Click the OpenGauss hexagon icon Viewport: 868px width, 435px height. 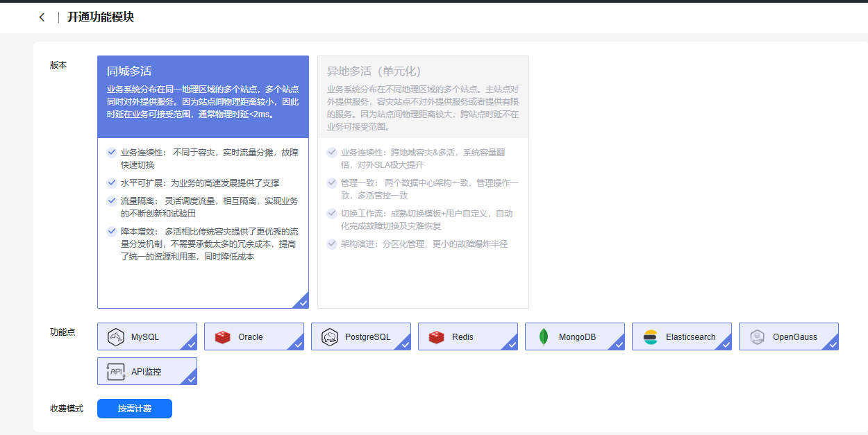(757, 337)
